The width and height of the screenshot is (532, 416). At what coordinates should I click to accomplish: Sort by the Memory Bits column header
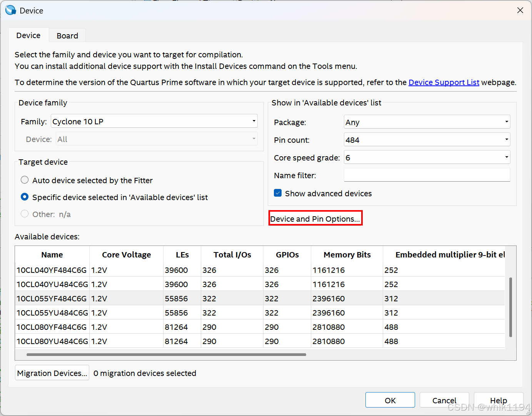347,255
